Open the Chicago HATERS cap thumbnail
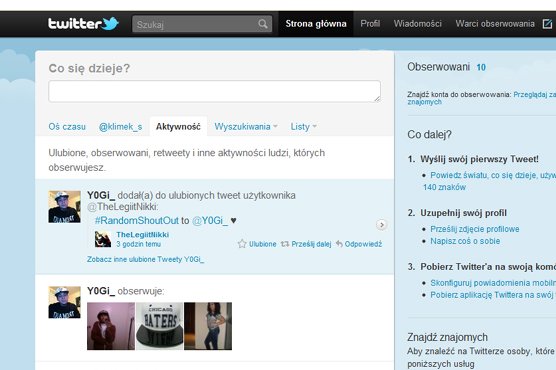Viewport: 556px width, 370px height. click(x=160, y=326)
